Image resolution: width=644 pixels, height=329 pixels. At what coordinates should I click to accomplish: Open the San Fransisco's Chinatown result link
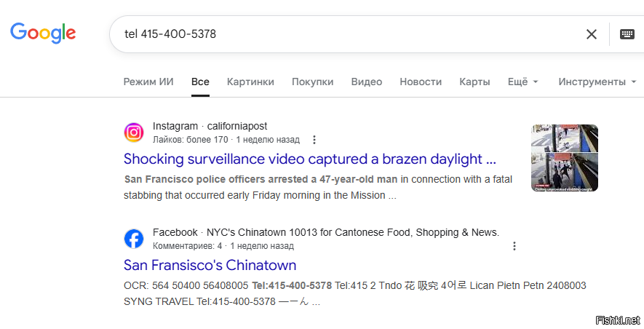pyautogui.click(x=210, y=265)
